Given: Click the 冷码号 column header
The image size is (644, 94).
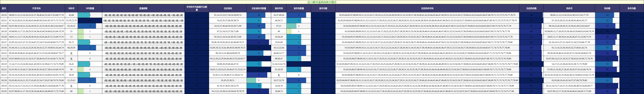Looking at the screenshot, I should coord(71,8).
